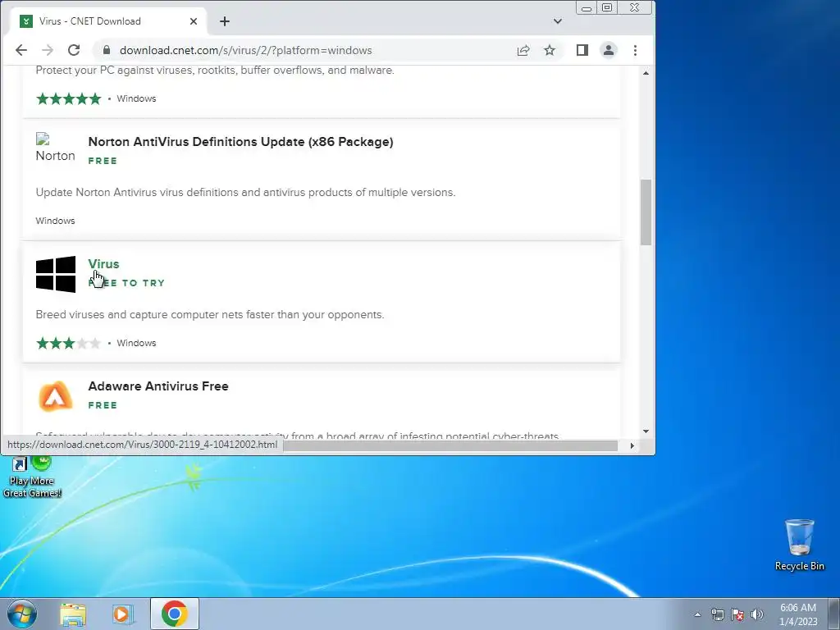Open Action Center flag icon
Screen dimensions: 840x630
tap(737, 614)
